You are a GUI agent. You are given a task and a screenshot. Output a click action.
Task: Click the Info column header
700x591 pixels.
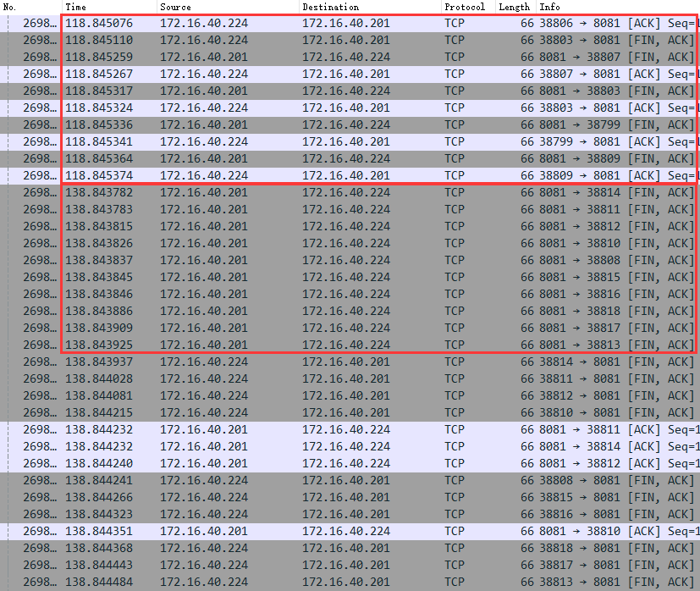coord(617,7)
